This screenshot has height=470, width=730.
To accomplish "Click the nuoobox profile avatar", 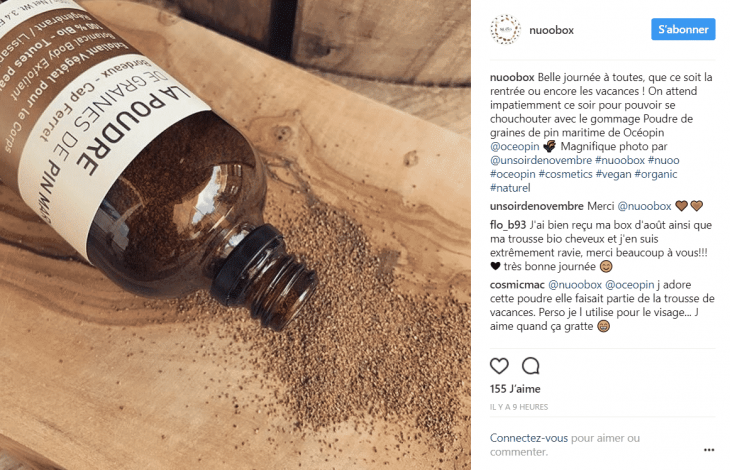I will [x=505, y=30].
